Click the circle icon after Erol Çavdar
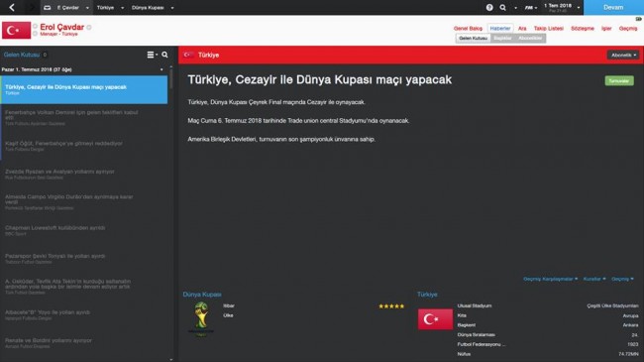Viewport: 644px width, 362px height. point(89,27)
